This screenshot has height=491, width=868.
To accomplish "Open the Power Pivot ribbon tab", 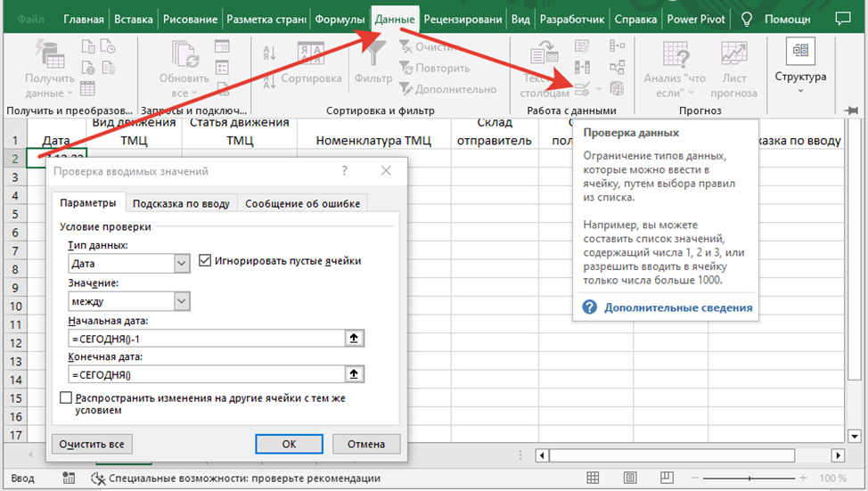I will tap(696, 20).
